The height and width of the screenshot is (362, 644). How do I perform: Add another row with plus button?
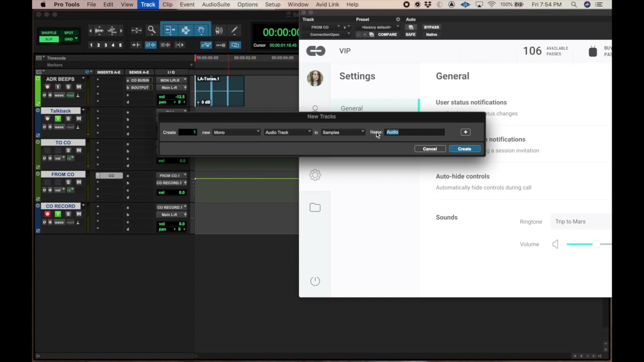(x=465, y=132)
